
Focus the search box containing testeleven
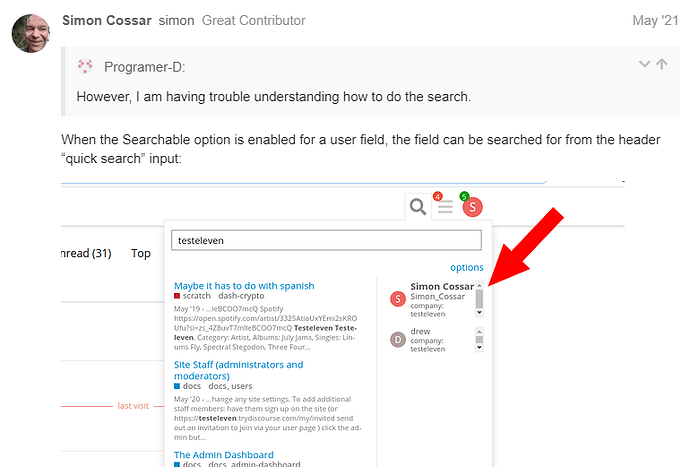coord(326,240)
